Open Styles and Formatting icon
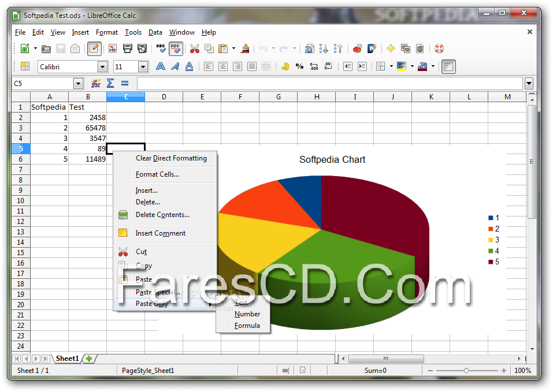This screenshot has width=553, height=392. pos(25,66)
